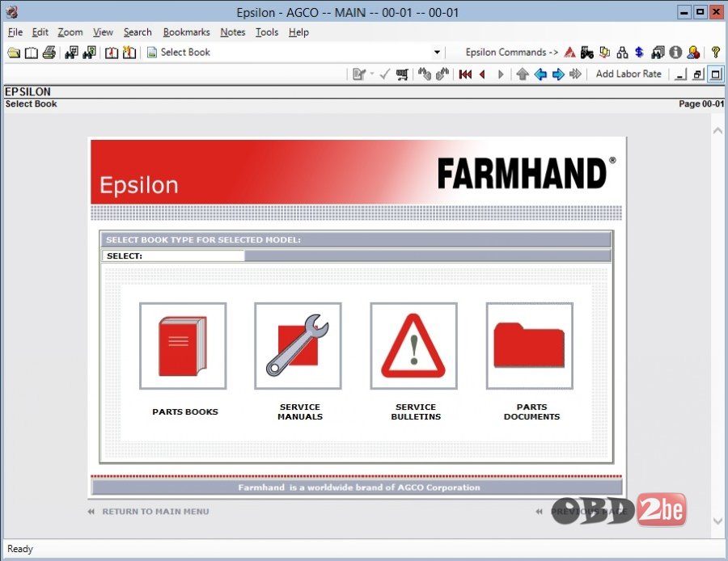Open the Parts Books red book thumbnail
The width and height of the screenshot is (728, 561).
(x=183, y=346)
